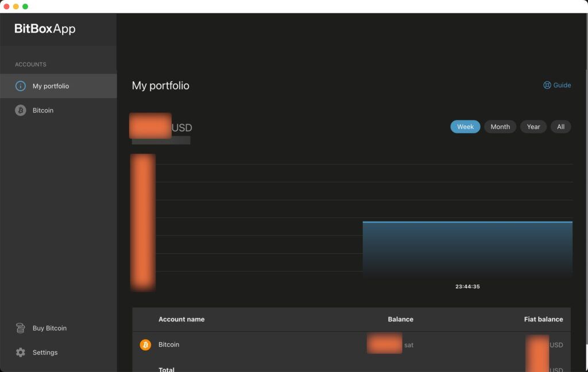This screenshot has width=588, height=372.
Task: Click the sat unit in Bitcoin row
Action: pos(409,345)
